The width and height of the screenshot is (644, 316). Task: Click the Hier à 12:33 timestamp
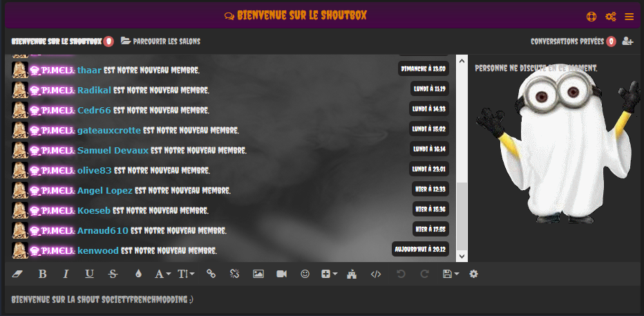(x=430, y=189)
